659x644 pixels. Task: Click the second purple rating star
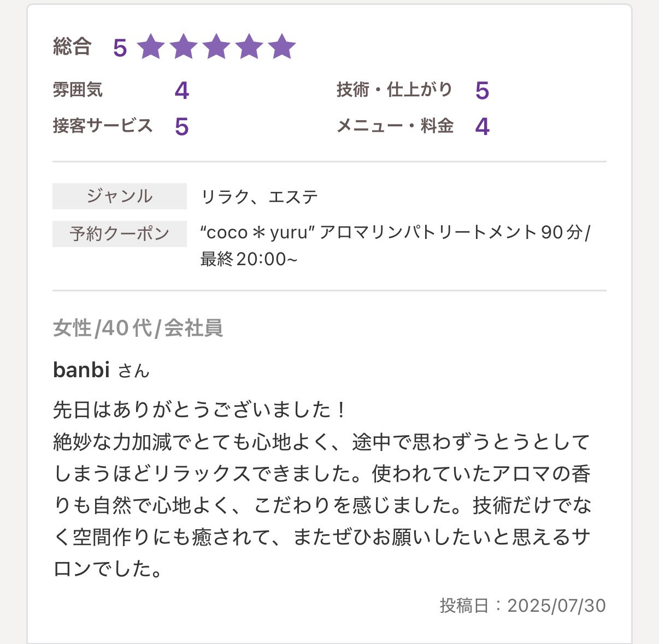(184, 47)
